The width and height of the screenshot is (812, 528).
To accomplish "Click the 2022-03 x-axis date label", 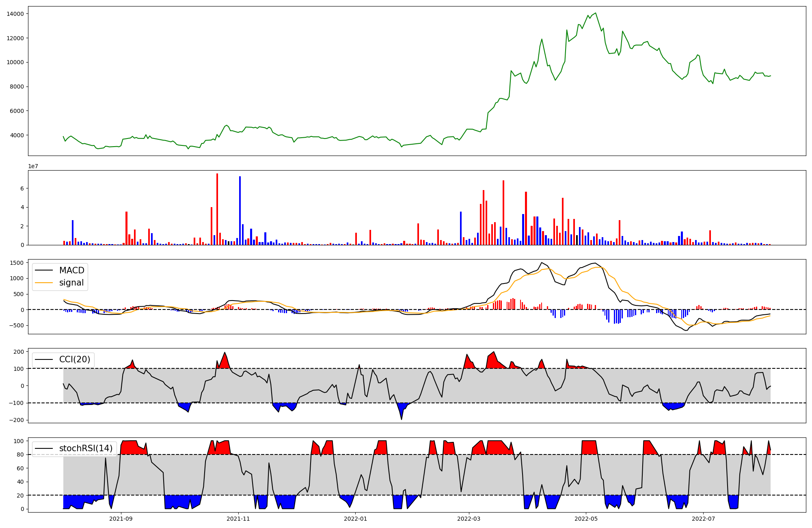I will point(469,519).
